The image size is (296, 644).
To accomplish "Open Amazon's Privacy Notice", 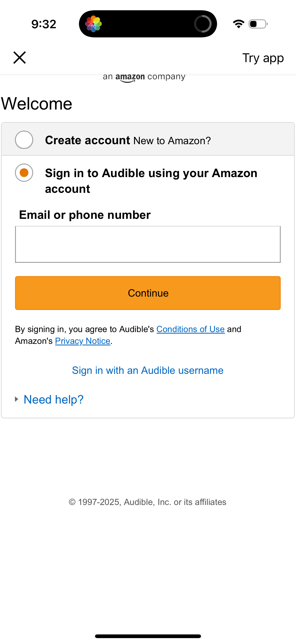I will click(82, 341).
